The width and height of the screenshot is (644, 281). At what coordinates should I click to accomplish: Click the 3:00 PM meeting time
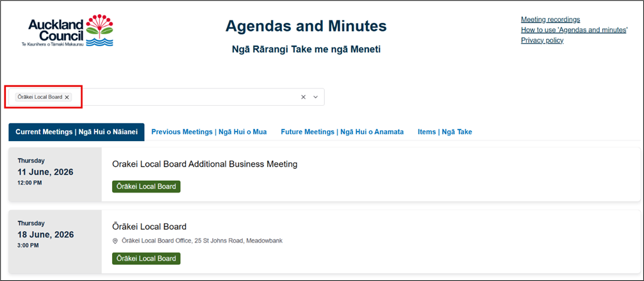click(x=28, y=245)
